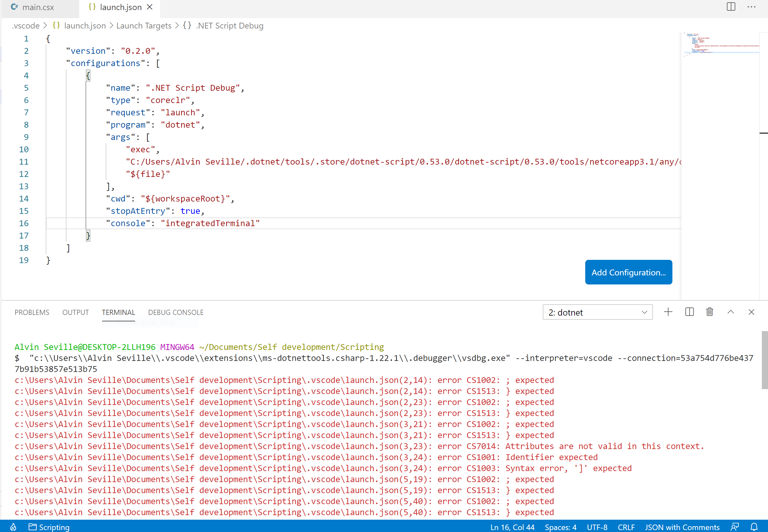Viewport: 768px width, 532px height.
Task: Switch to the main.csx tab
Action: click(38, 7)
